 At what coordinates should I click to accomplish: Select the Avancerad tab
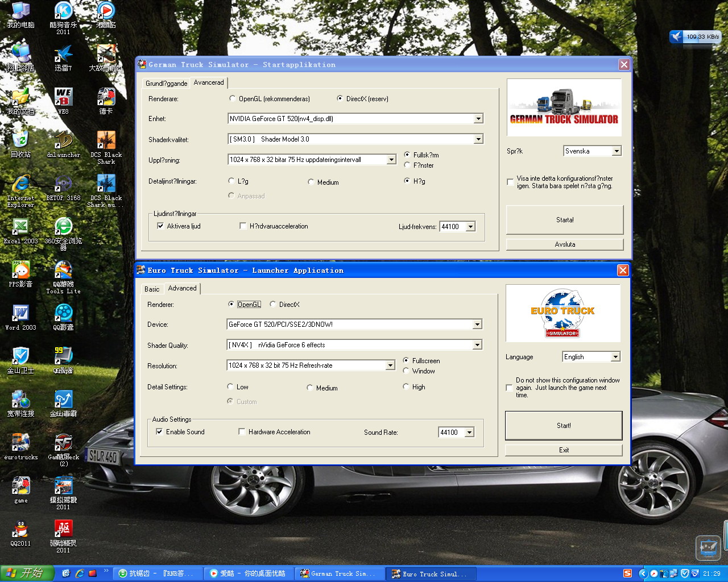pos(209,82)
